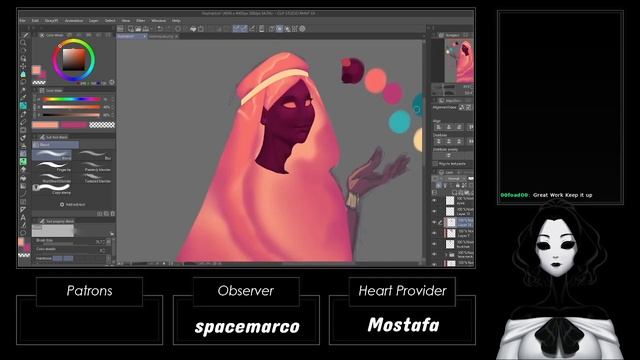This screenshot has width=640, height=360.
Task: Open the layer blending mode Normal dropdown
Action: [x=455, y=179]
